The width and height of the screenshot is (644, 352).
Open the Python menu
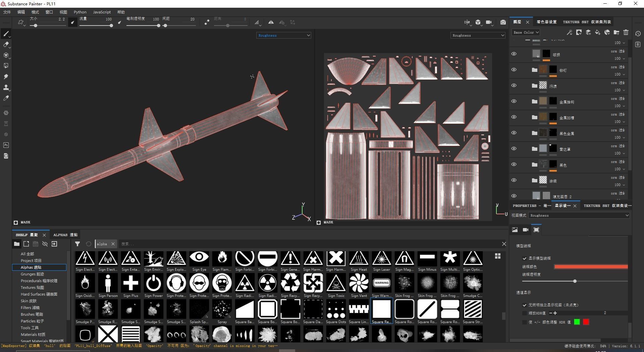(x=80, y=12)
